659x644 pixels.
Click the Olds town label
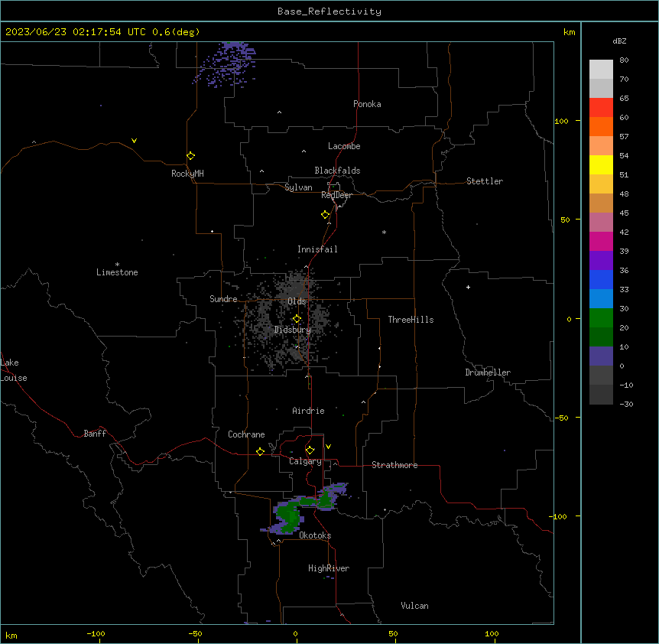[297, 301]
